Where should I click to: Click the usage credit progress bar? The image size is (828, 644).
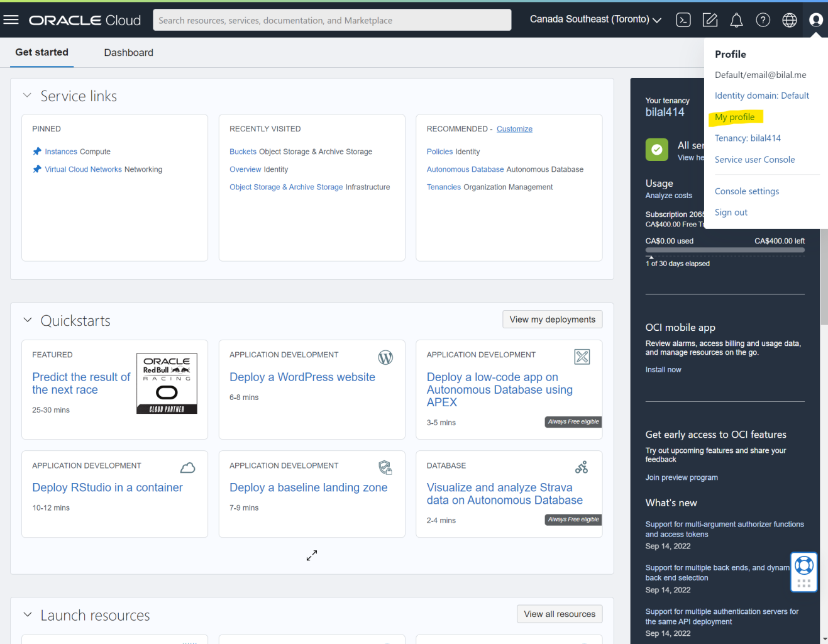(725, 250)
